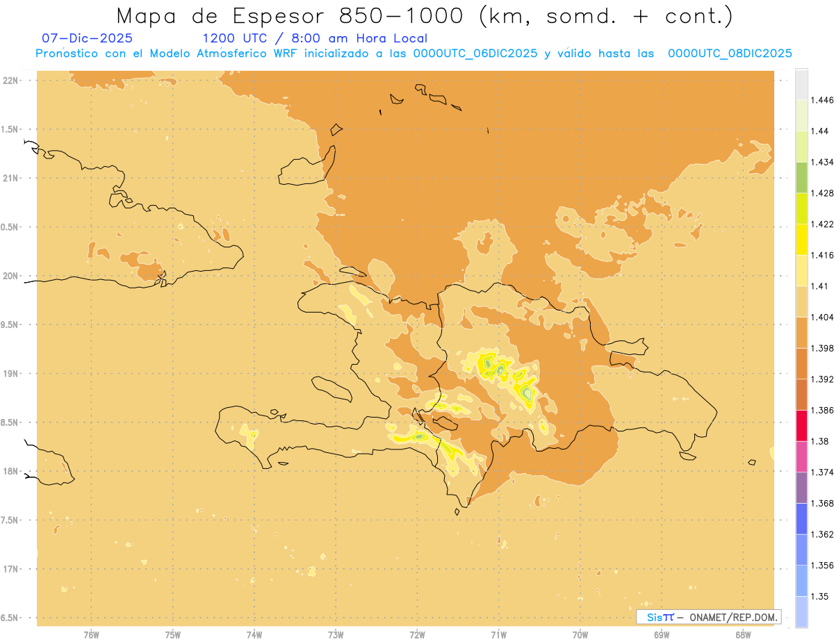Click the '69W' longitude axis label
This screenshot has height=644, width=834.
pos(662,635)
